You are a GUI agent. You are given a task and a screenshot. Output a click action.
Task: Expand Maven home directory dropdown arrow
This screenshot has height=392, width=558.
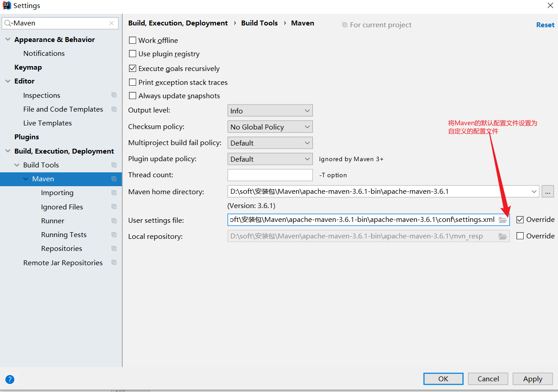(x=534, y=192)
